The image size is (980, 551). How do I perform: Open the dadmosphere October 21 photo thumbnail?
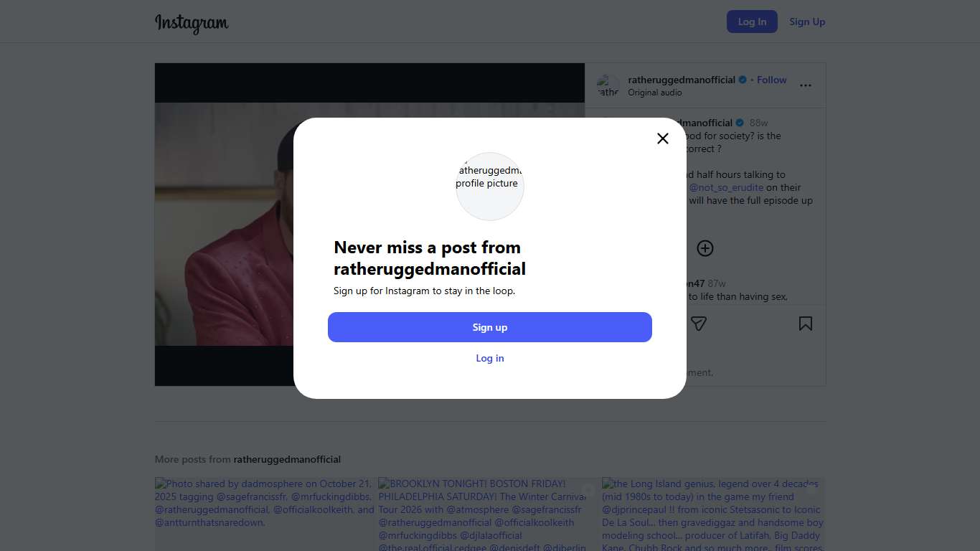coord(265,514)
